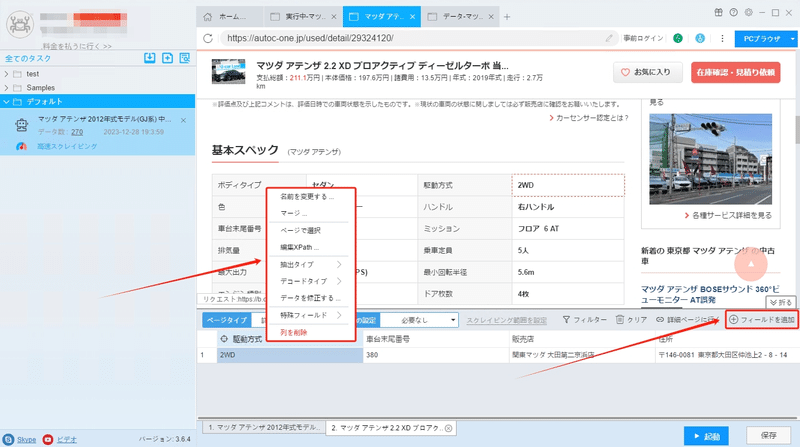Click the import task icon in sidebar header
The image size is (800, 447).
pyautogui.click(x=149, y=58)
